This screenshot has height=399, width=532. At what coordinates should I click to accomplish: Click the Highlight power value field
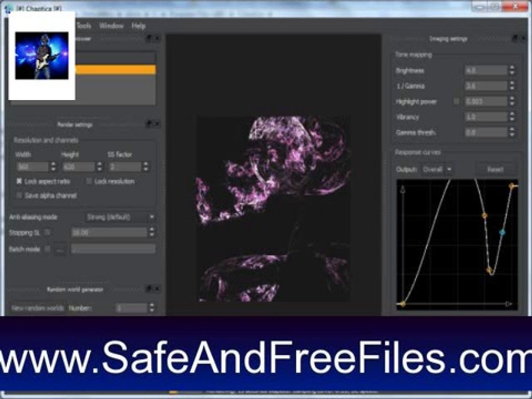click(486, 101)
